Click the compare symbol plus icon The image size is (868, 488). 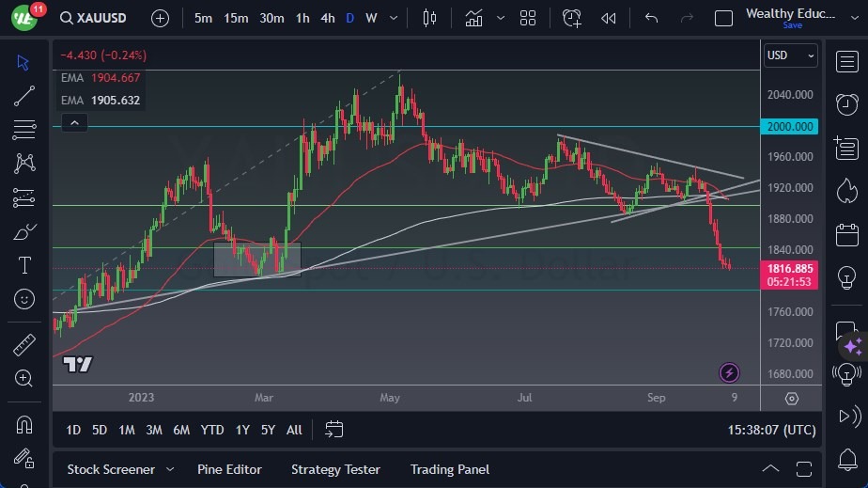(161, 18)
